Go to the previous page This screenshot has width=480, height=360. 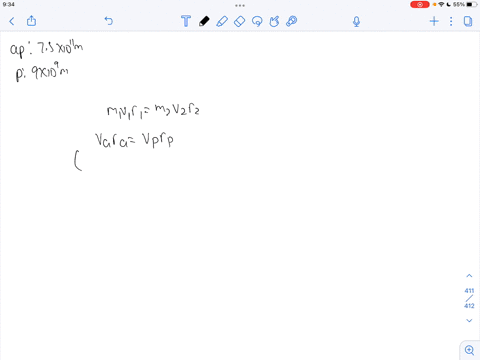[469, 276]
